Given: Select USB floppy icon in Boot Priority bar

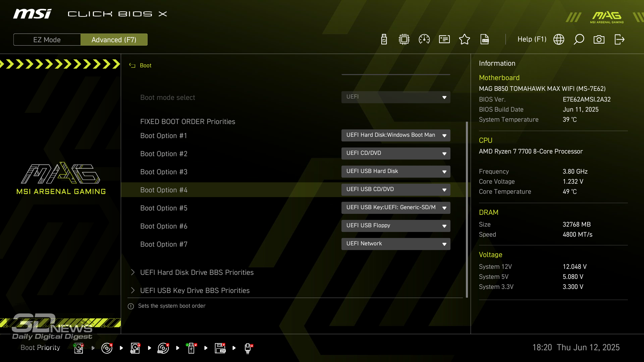Looking at the screenshot, I should [220, 348].
